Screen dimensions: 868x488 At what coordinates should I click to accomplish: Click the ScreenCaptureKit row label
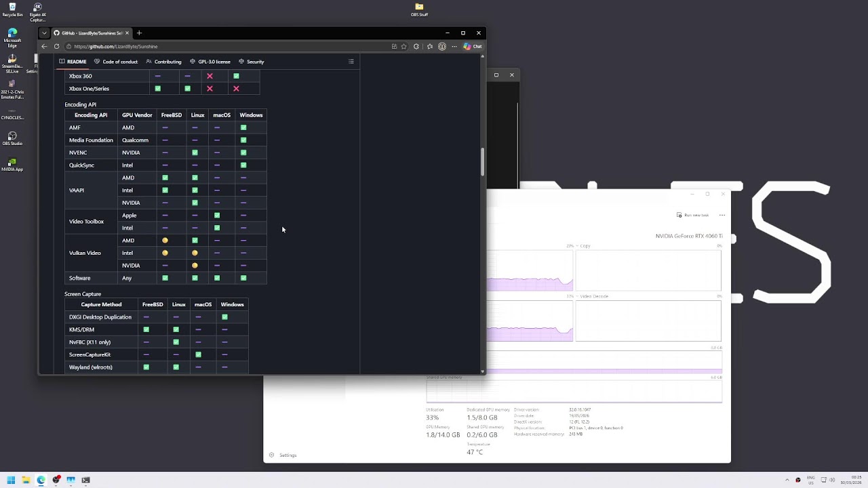tap(90, 354)
